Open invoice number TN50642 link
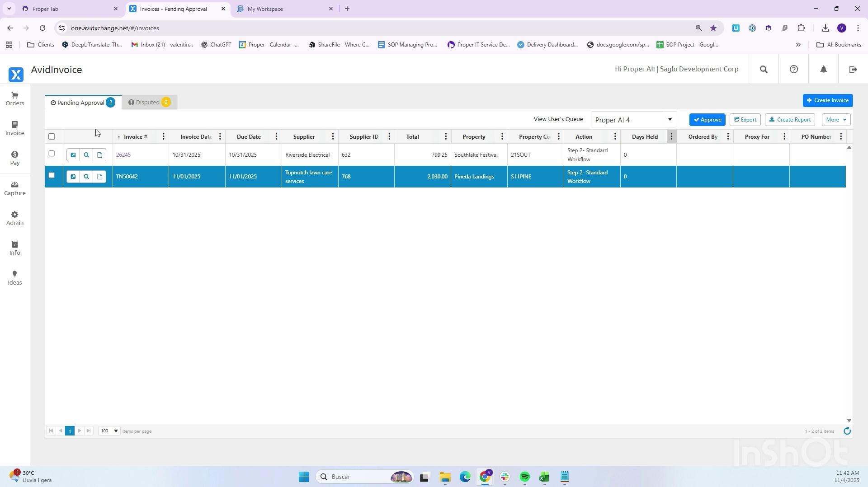 pyautogui.click(x=127, y=177)
